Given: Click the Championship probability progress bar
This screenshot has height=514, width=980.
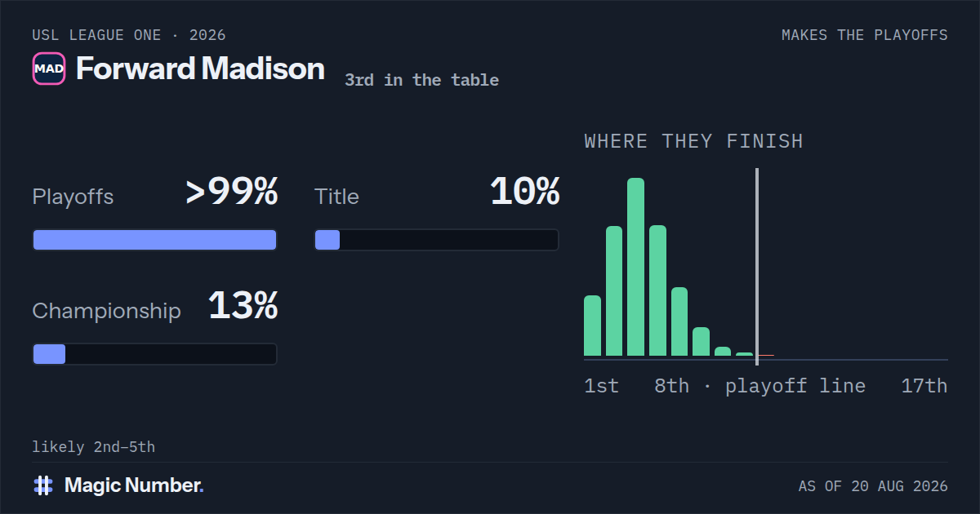Looking at the screenshot, I should point(154,354).
